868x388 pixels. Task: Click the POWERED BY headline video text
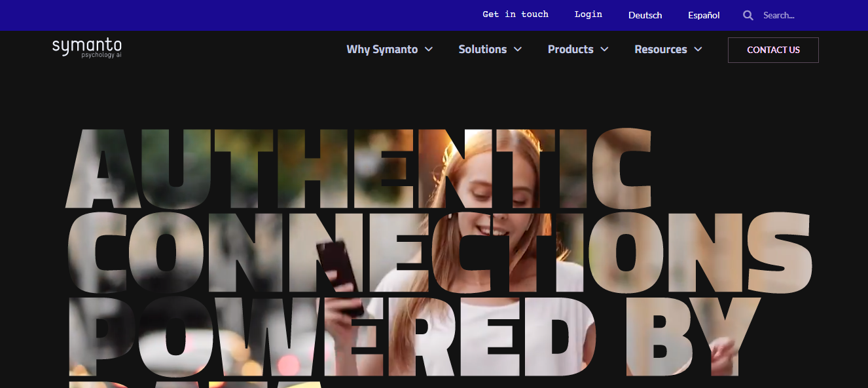point(415,336)
